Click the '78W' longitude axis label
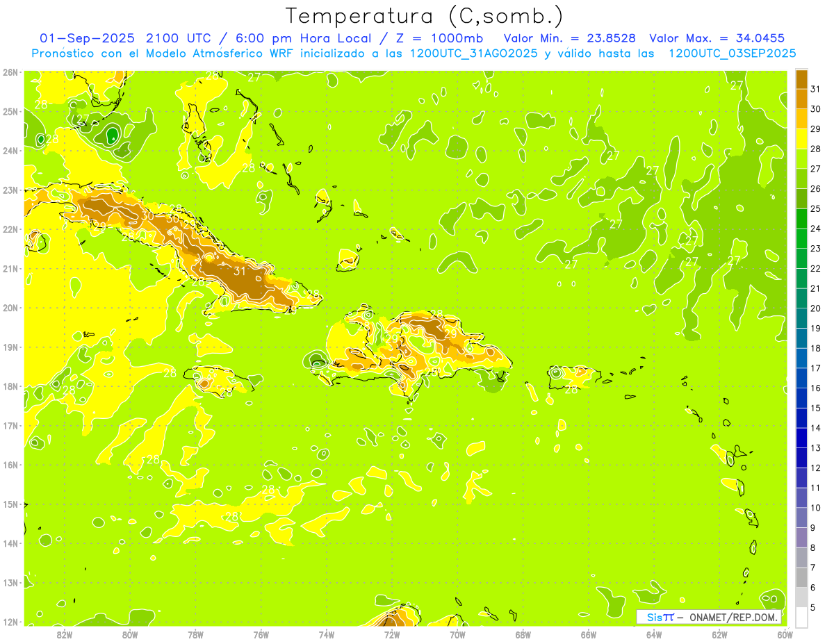834x644 pixels. click(195, 634)
